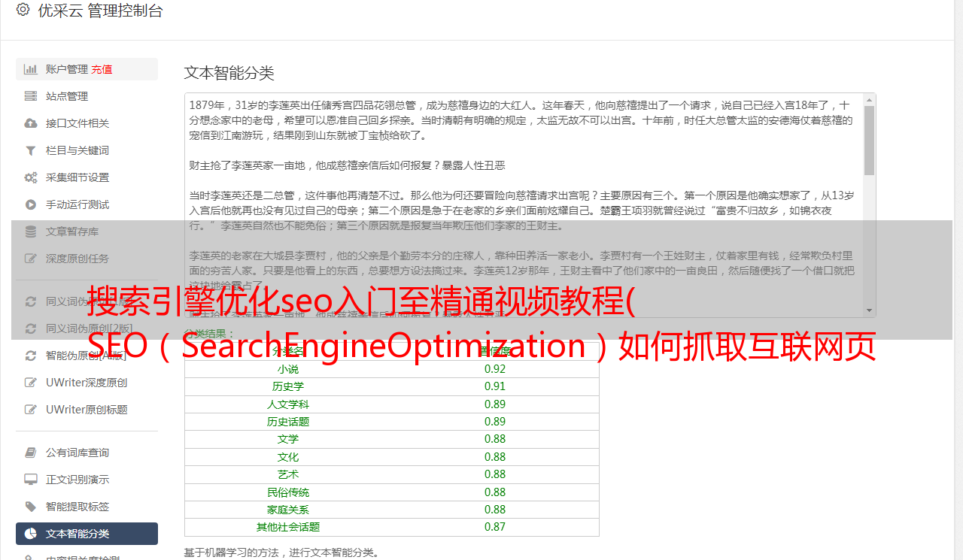The width and height of the screenshot is (963, 560).
Task: Click the 民俗传统 category cell
Action: tap(288, 492)
